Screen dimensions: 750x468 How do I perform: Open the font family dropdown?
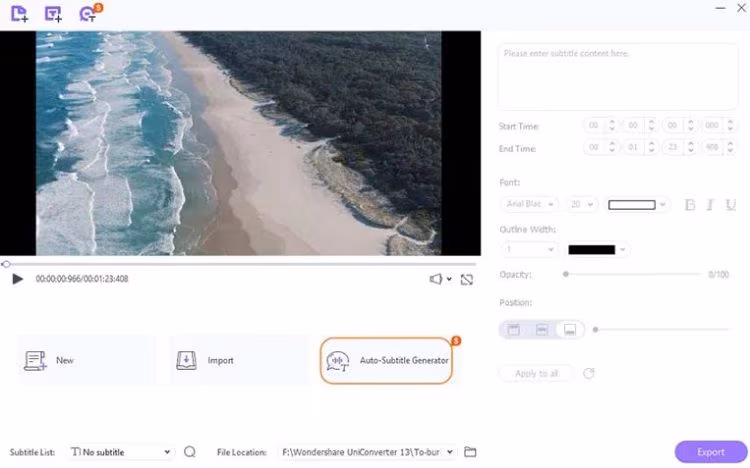(529, 204)
